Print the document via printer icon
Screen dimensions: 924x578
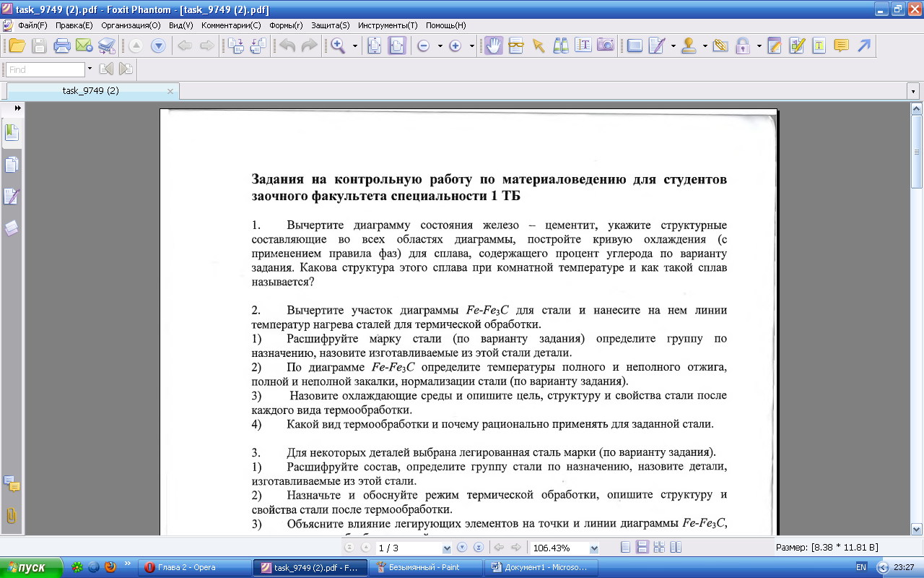(x=62, y=46)
